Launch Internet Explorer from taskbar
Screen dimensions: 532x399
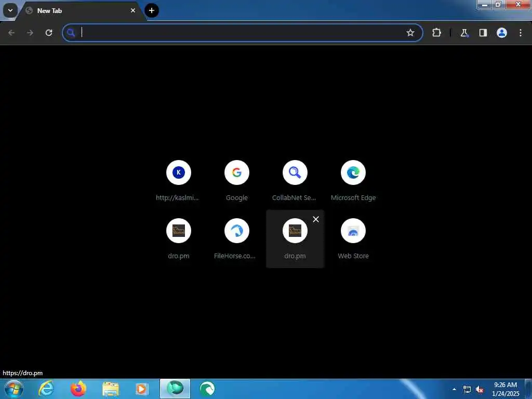[x=46, y=389]
